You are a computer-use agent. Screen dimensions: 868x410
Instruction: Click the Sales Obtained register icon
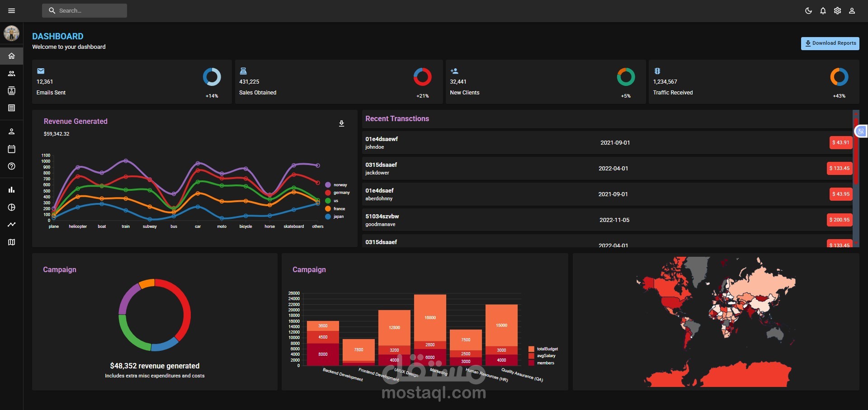pos(243,71)
